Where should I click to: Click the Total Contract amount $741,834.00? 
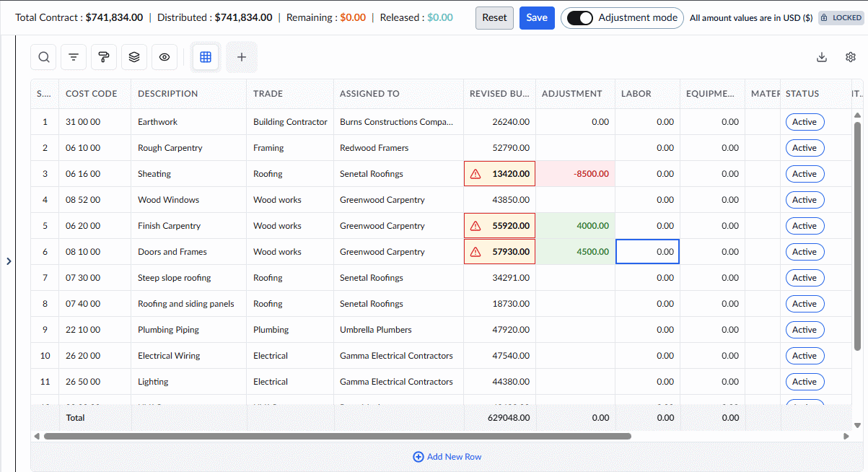click(x=114, y=17)
